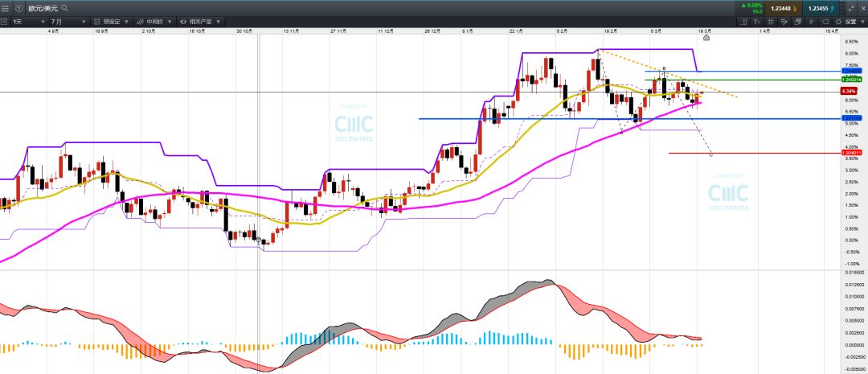Click the multi-chart layout icon
This screenshot has height=374, width=868.
(798, 22)
